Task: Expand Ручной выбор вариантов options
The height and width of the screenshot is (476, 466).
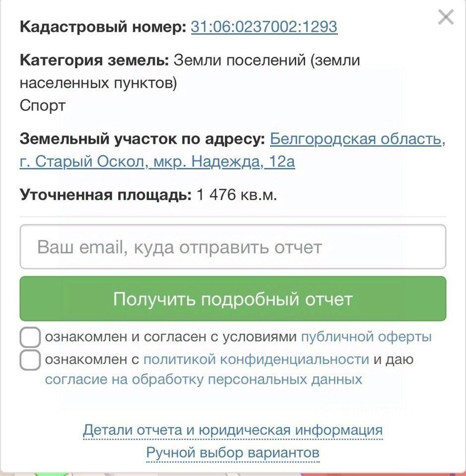Action: click(x=233, y=453)
